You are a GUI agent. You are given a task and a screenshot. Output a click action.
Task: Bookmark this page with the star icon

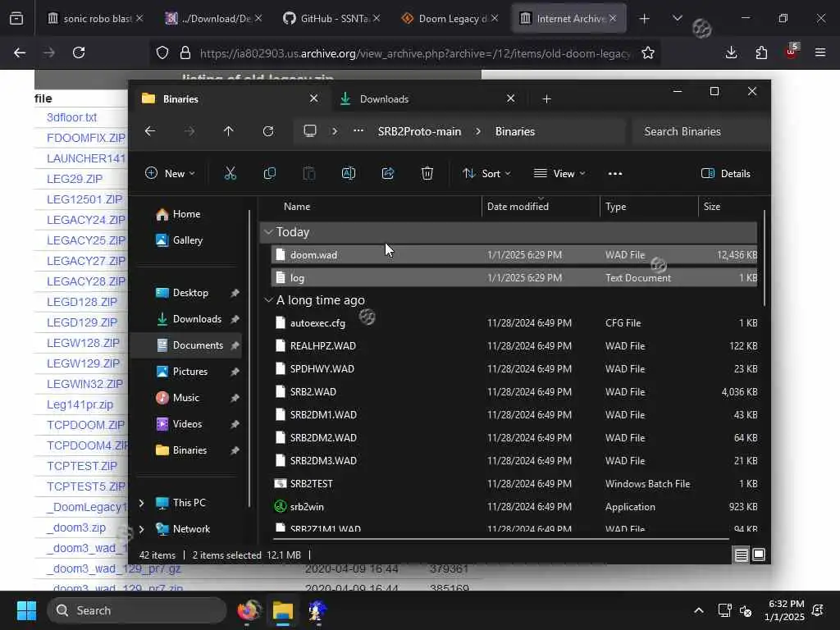tap(648, 52)
